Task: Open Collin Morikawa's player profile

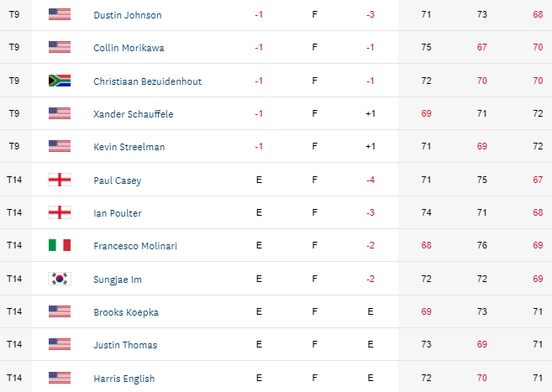Action: pyautogui.click(x=129, y=48)
